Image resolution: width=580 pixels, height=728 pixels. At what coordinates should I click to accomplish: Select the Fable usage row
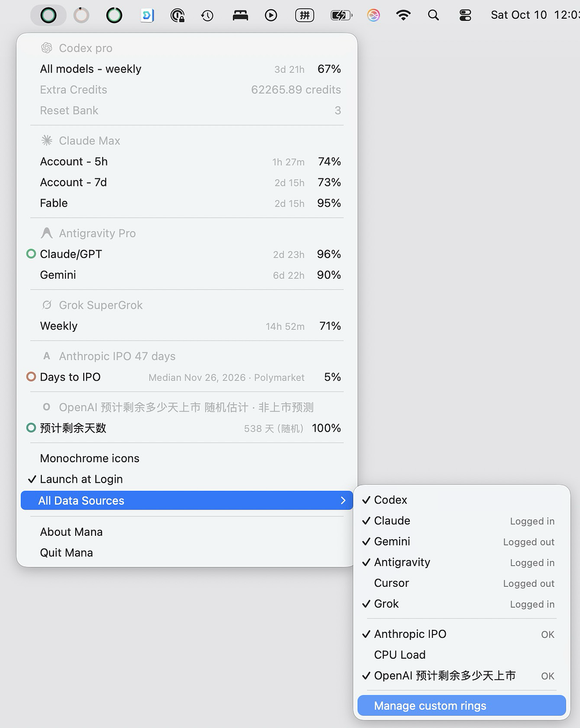tap(186, 203)
